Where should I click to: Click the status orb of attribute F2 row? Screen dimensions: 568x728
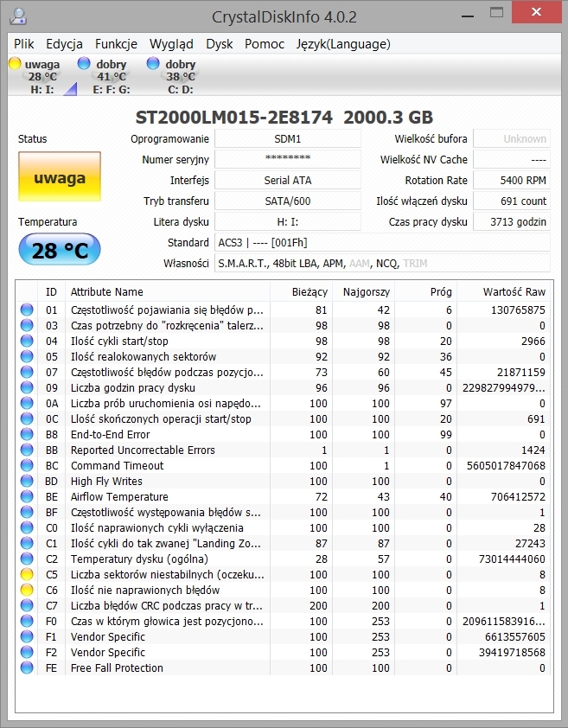coord(27,652)
